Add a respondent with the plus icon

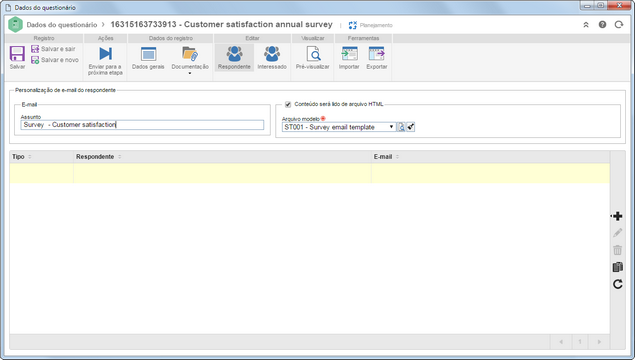617,216
